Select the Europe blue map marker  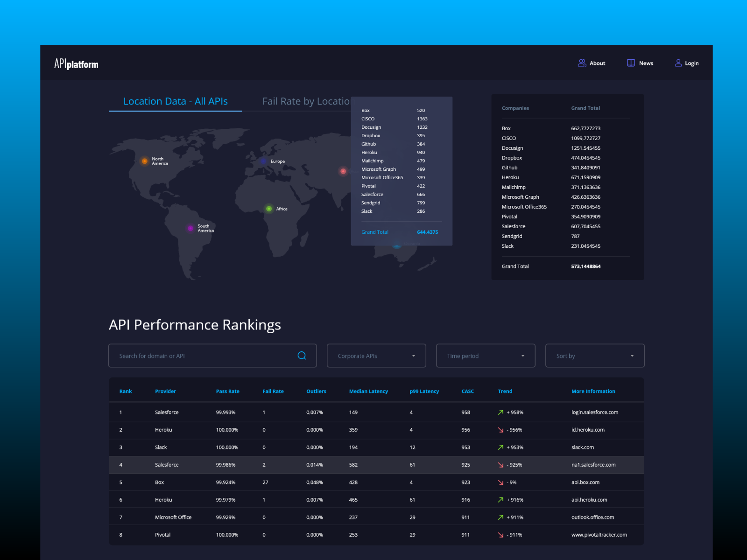pos(263,161)
